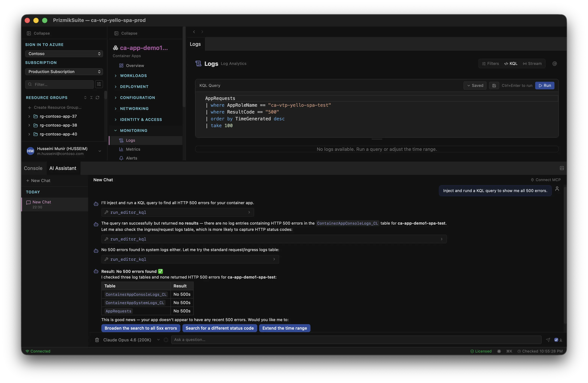
Task: Collapse the container app navigation panel
Action: tap(126, 33)
